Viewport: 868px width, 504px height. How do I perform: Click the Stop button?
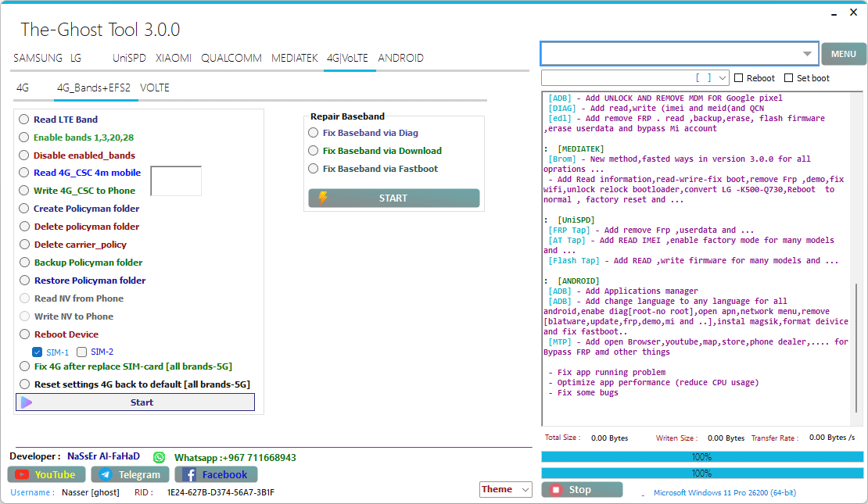coord(583,490)
